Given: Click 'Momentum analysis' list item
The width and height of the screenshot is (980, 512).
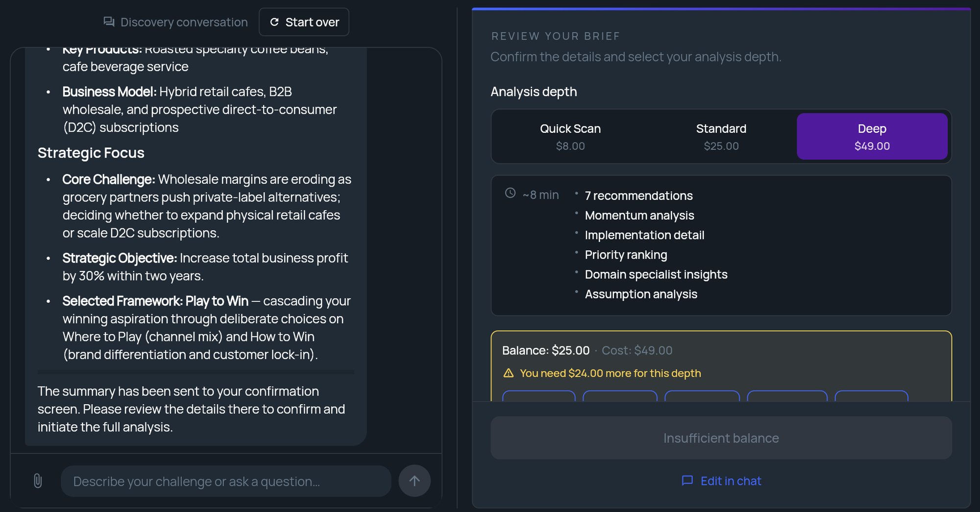Looking at the screenshot, I should pyautogui.click(x=639, y=215).
